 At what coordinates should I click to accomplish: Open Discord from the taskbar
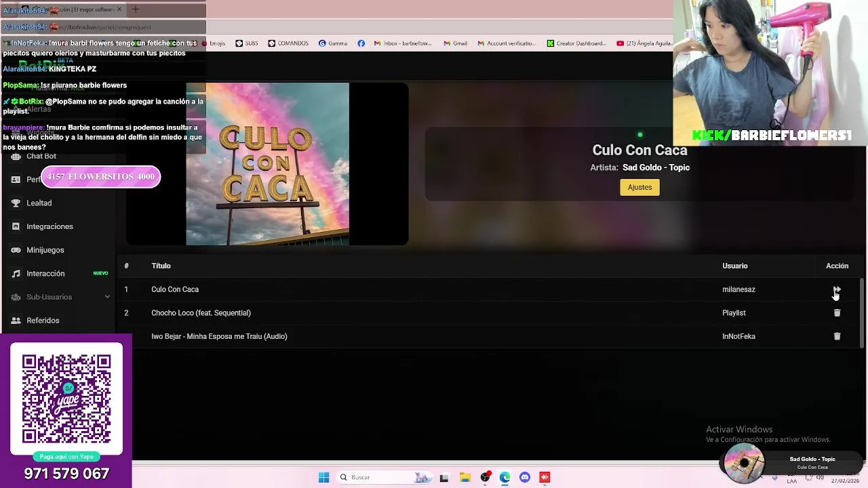point(525,477)
